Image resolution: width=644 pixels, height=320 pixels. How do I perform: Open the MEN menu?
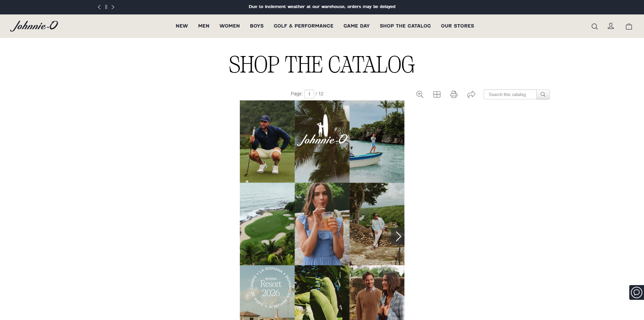[204, 26]
